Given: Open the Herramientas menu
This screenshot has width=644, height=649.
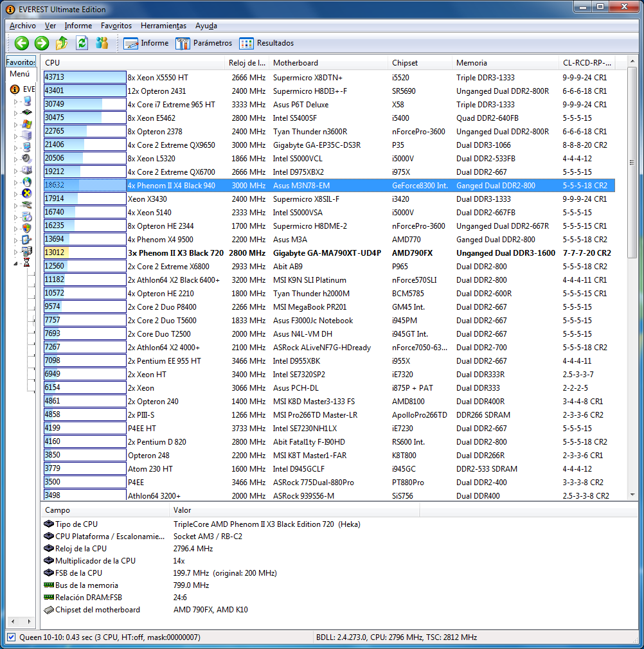Looking at the screenshot, I should tap(163, 26).
